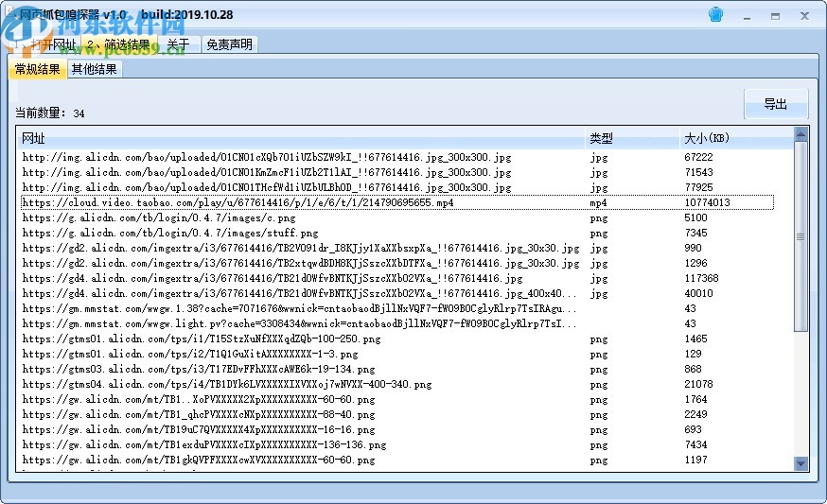Open the 免责声明 tab
This screenshot has height=504, width=827.
point(229,44)
